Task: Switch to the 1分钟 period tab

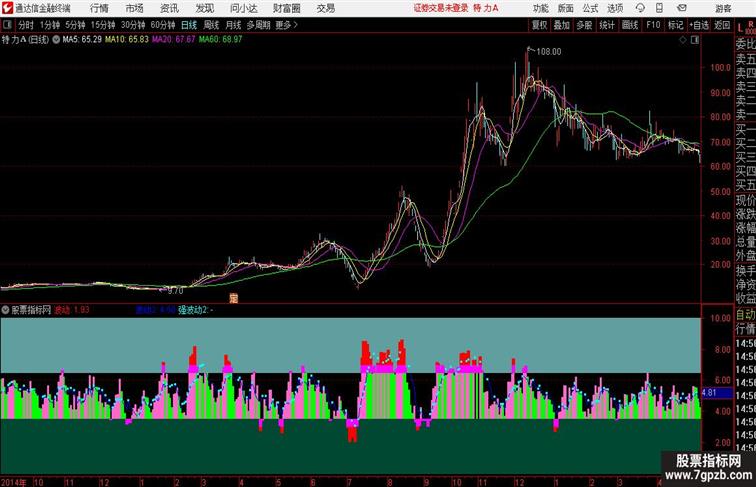Action: [x=50, y=25]
